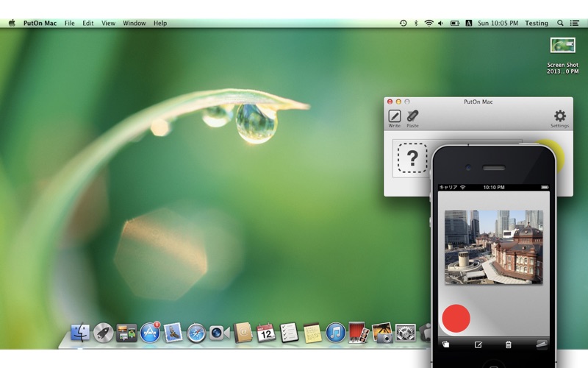Open Photo Booth in the Dock
The image size is (588, 368).
(359, 333)
